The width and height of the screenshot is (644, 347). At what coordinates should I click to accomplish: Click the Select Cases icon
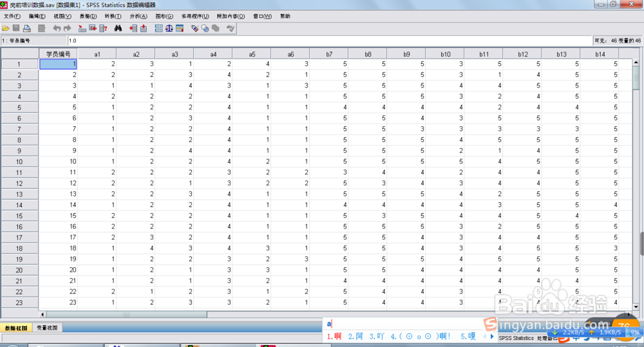pos(180,28)
